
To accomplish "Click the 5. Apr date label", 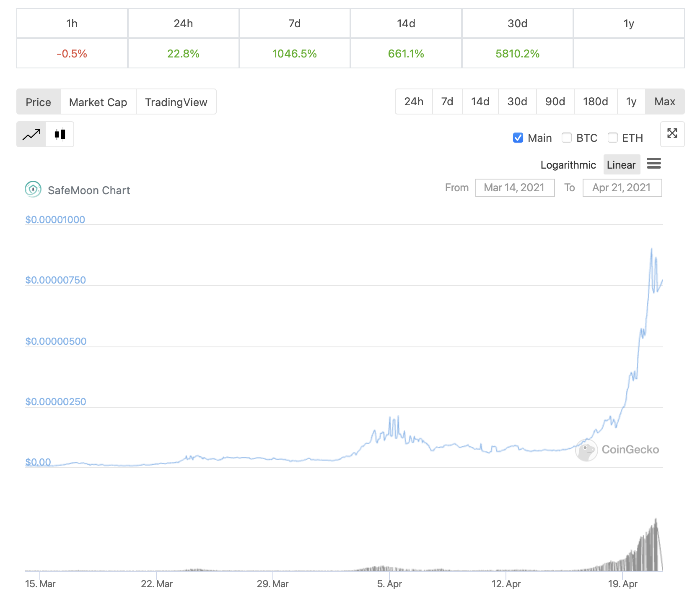I will 389,583.
